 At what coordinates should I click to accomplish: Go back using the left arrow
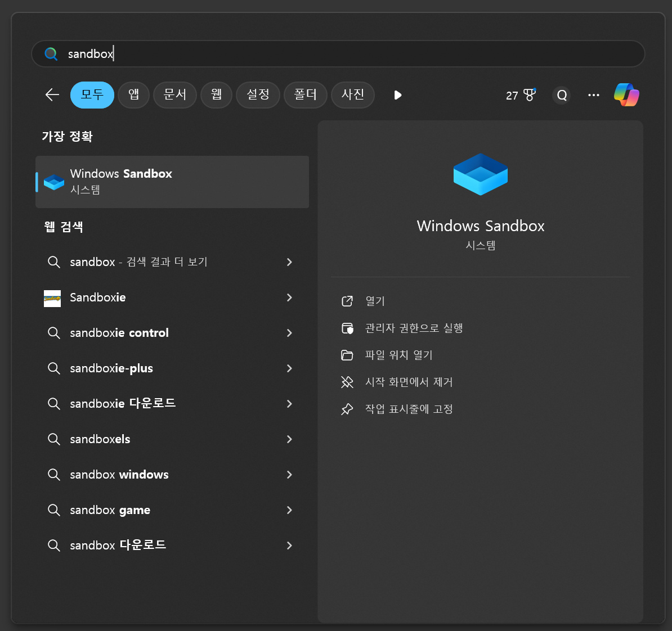52,94
